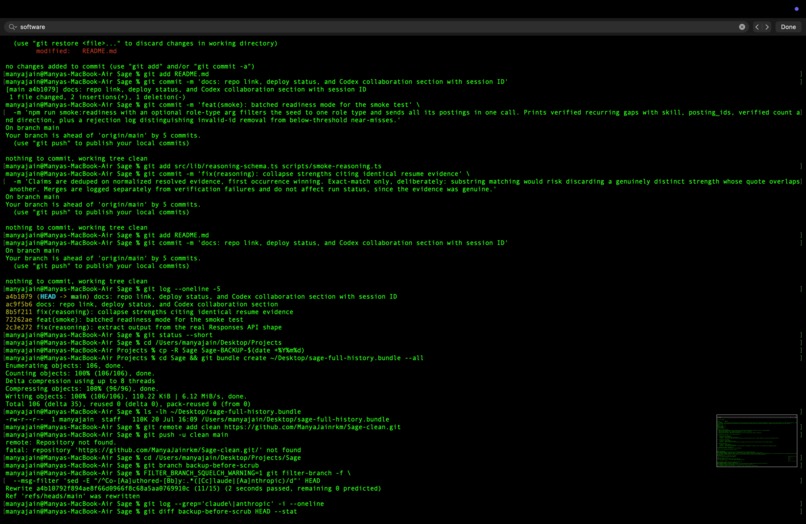806x524 pixels.
Task: Open the search options magnifier menu
Action: [x=12, y=27]
